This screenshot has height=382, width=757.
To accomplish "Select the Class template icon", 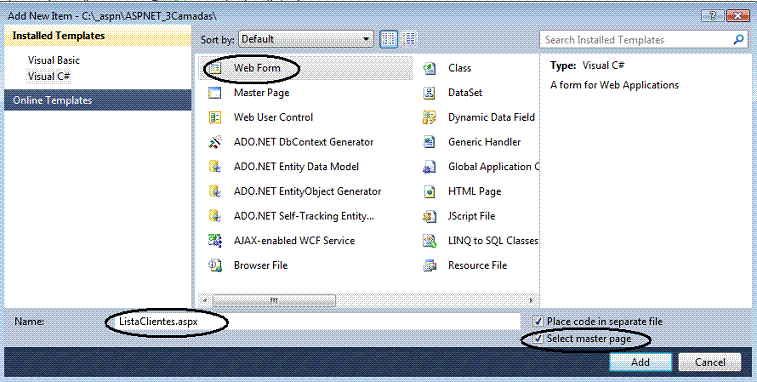I will click(x=429, y=68).
